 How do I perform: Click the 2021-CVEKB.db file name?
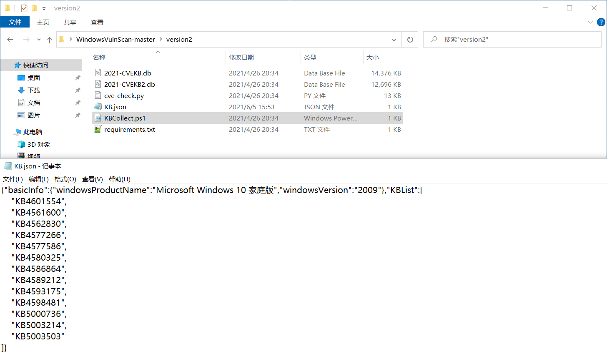128,73
